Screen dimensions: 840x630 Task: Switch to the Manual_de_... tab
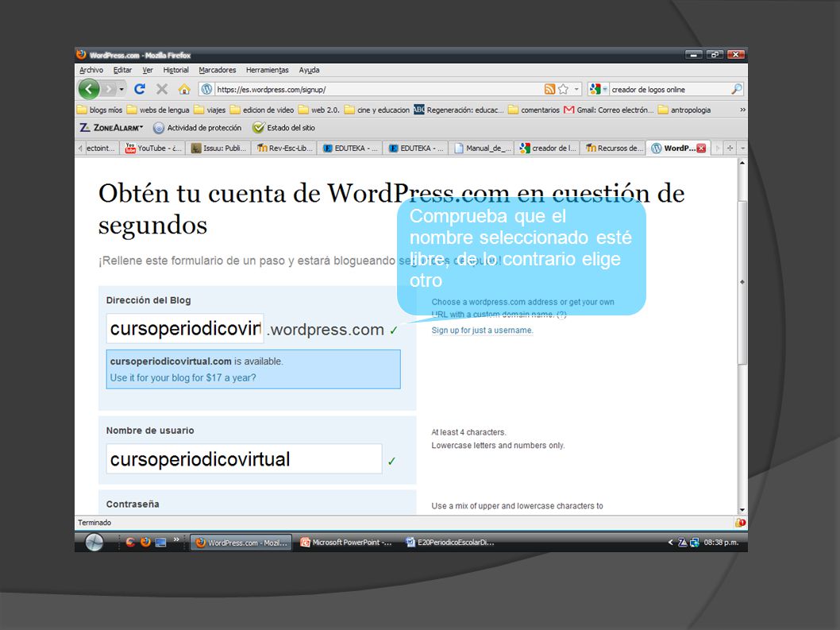[482, 148]
